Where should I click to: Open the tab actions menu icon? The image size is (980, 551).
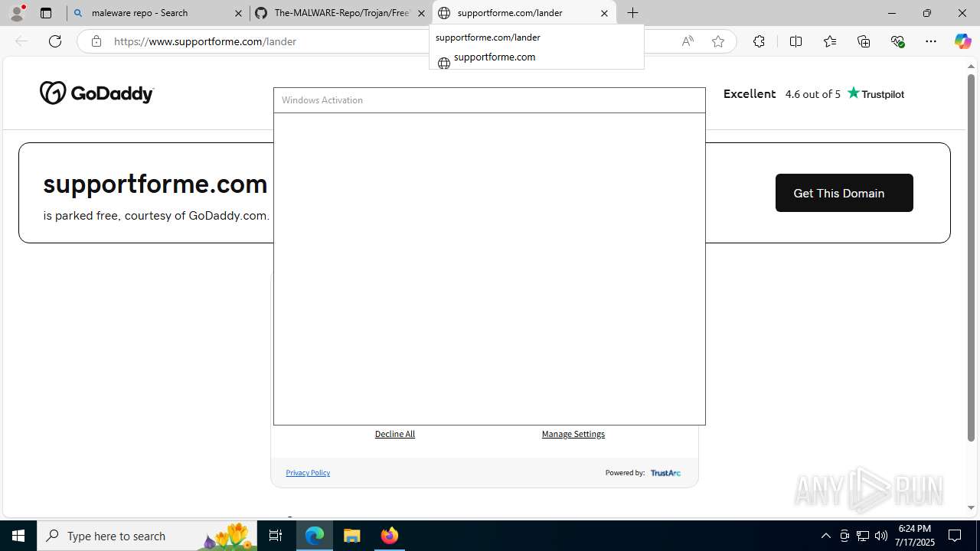coord(46,13)
